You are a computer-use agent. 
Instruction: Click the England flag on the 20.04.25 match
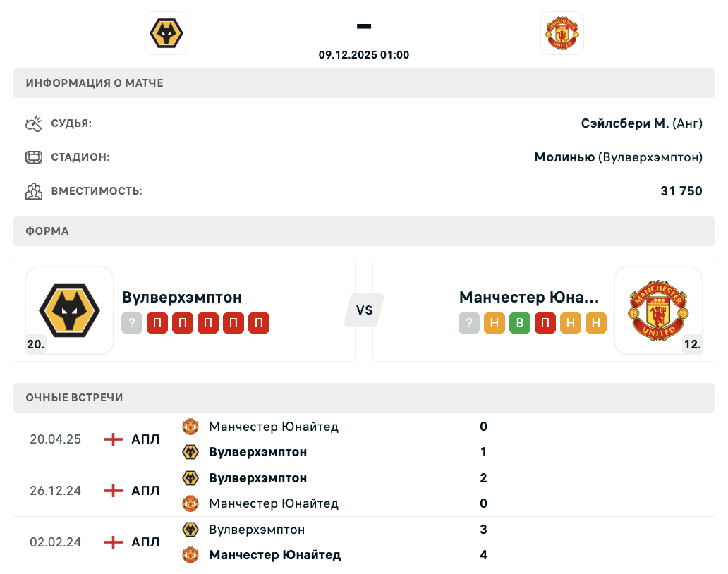click(x=113, y=439)
